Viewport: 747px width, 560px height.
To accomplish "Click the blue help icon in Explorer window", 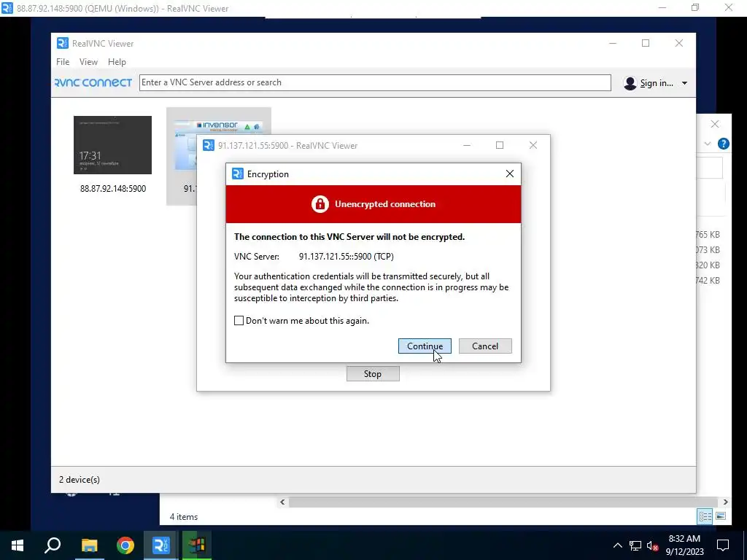I will pyautogui.click(x=723, y=144).
